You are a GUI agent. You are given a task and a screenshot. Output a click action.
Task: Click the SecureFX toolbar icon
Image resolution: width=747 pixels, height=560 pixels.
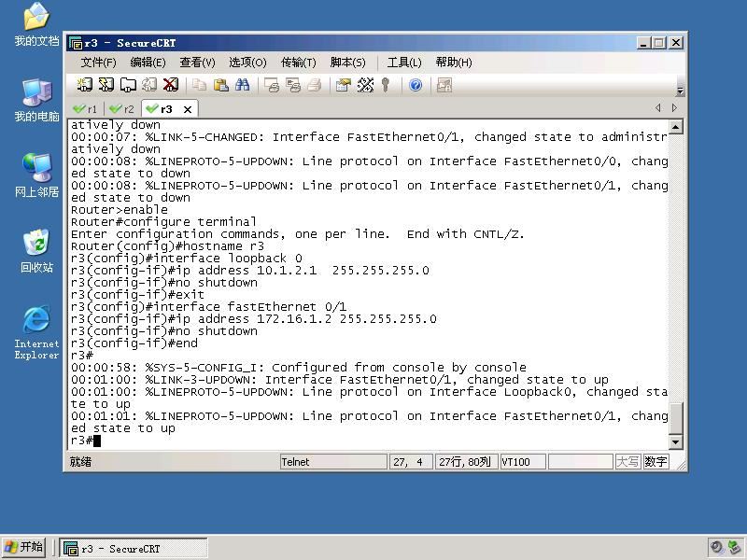(x=444, y=85)
